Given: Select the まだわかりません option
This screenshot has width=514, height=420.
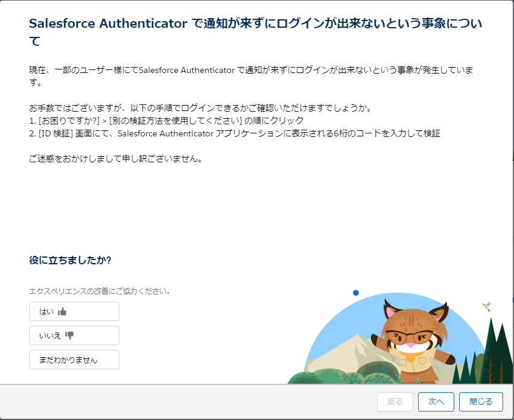Looking at the screenshot, I should pos(74,360).
